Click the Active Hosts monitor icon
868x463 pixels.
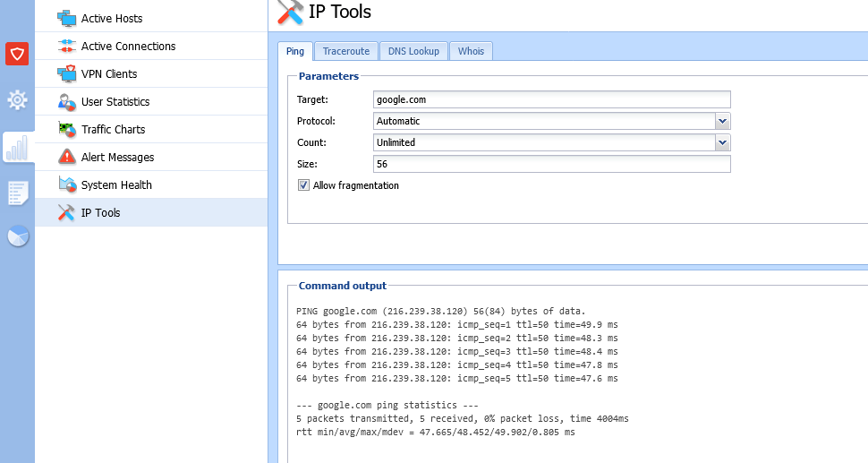[x=66, y=18]
